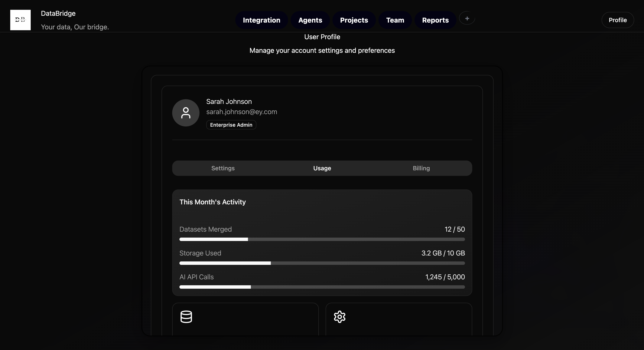
Task: Open the Integration nav item
Action: pyautogui.click(x=261, y=20)
